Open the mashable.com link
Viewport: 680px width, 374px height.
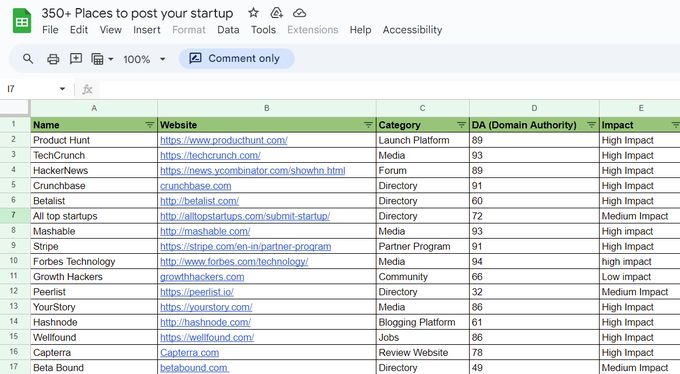(x=205, y=231)
